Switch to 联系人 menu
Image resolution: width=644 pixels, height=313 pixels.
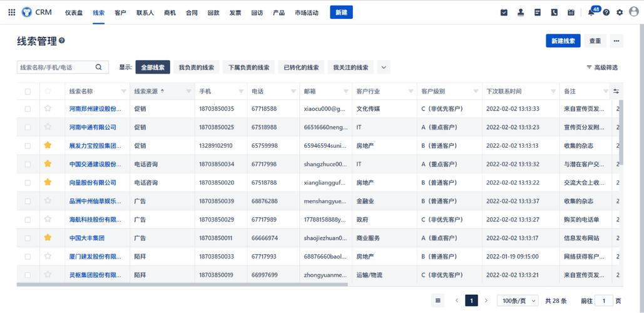145,13
